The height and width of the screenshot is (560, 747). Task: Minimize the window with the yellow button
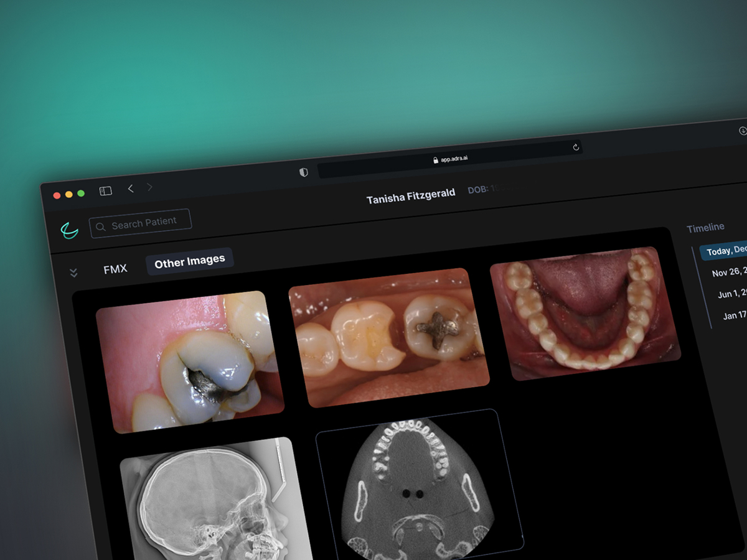click(x=69, y=194)
